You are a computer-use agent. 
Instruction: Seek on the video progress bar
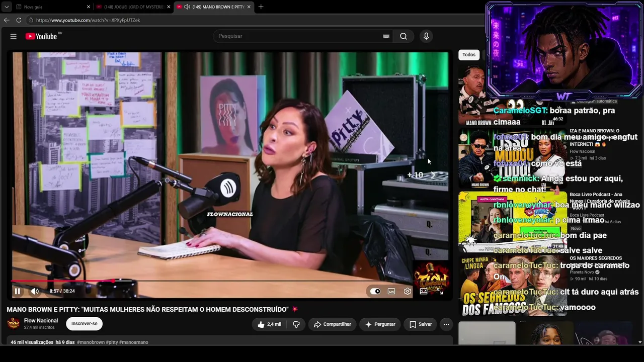[230, 281]
